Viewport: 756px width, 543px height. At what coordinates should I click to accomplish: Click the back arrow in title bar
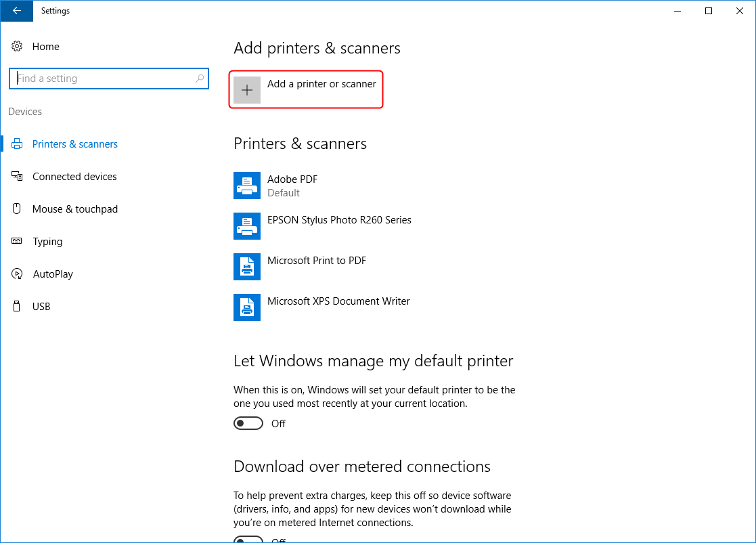pyautogui.click(x=17, y=11)
